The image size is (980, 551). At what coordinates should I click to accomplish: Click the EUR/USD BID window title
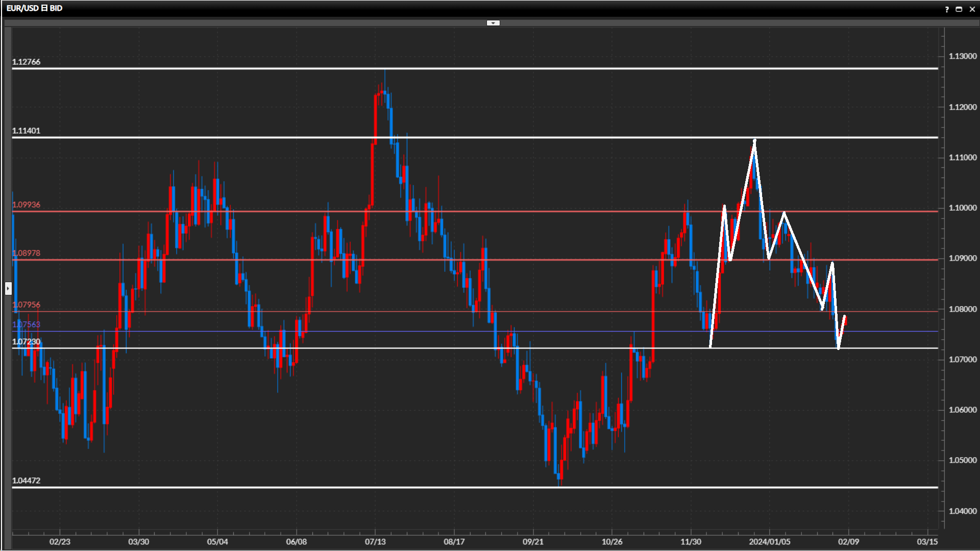pyautogui.click(x=34, y=8)
